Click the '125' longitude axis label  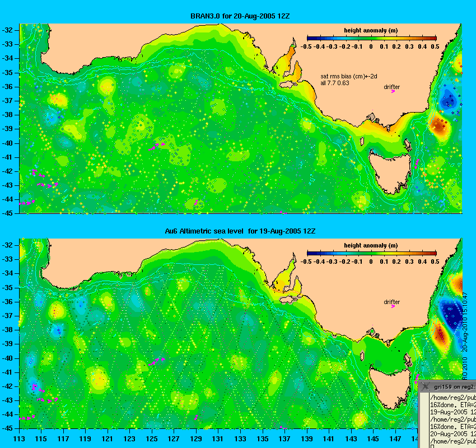click(152, 439)
